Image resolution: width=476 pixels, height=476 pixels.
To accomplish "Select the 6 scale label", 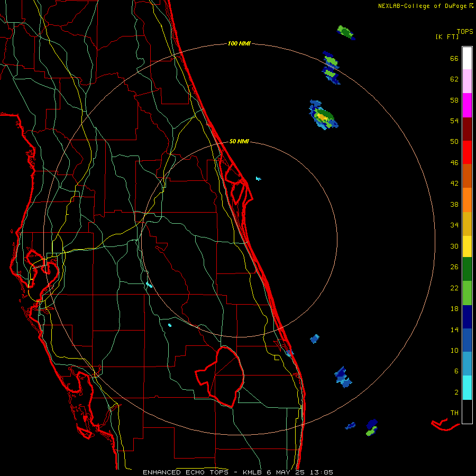I will [x=456, y=371].
